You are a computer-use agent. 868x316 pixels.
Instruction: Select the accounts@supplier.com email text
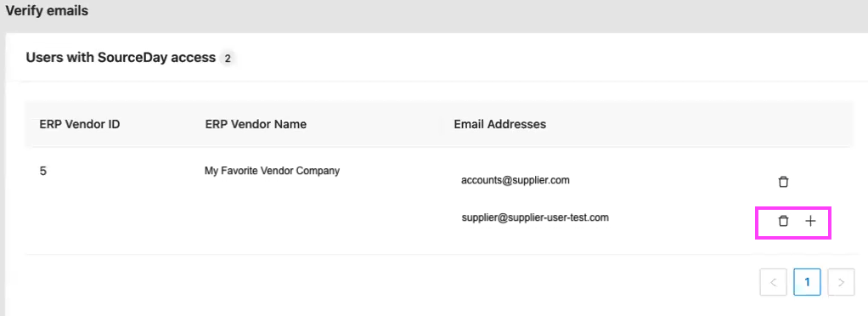(x=516, y=180)
